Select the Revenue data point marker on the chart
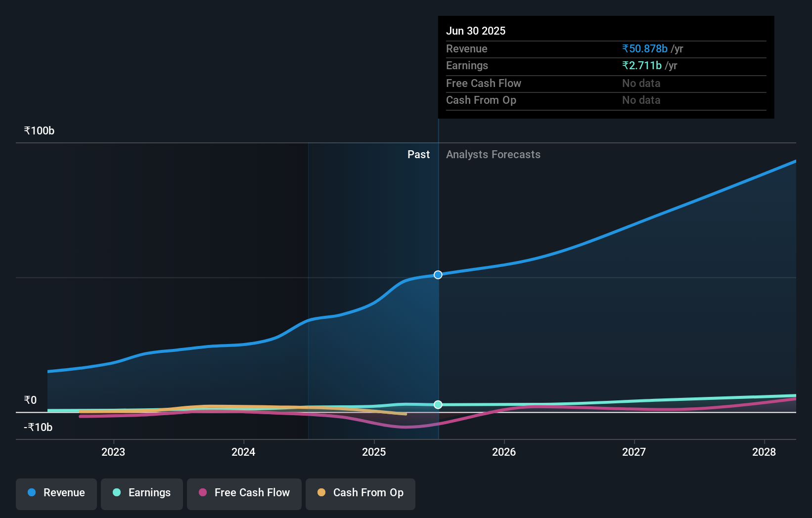812x518 pixels. (437, 275)
